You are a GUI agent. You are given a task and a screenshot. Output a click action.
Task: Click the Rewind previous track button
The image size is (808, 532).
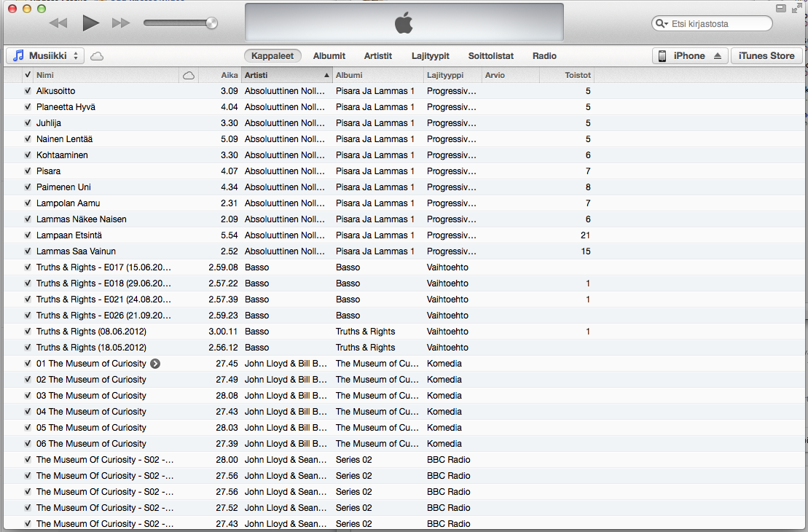click(58, 23)
